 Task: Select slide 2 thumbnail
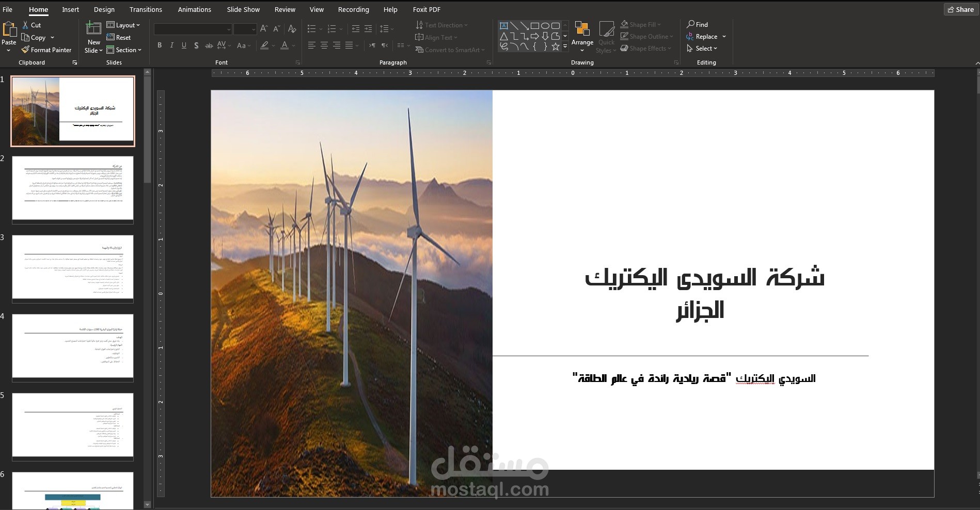click(x=73, y=190)
